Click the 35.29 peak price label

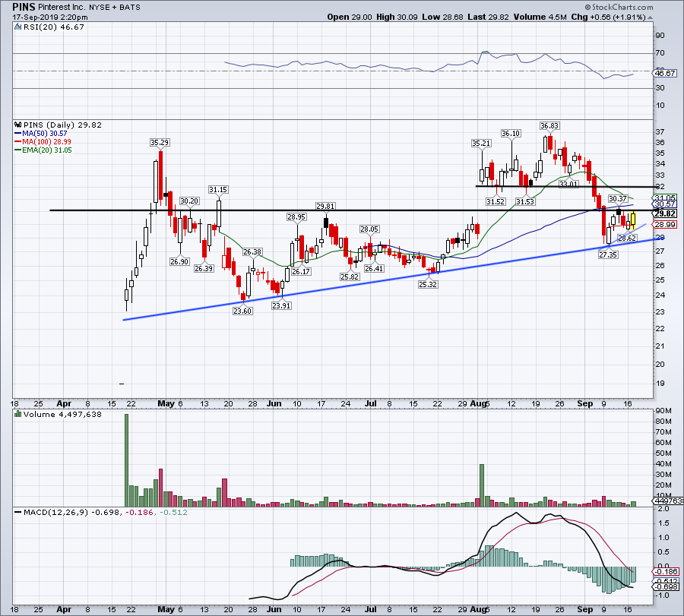pos(160,143)
